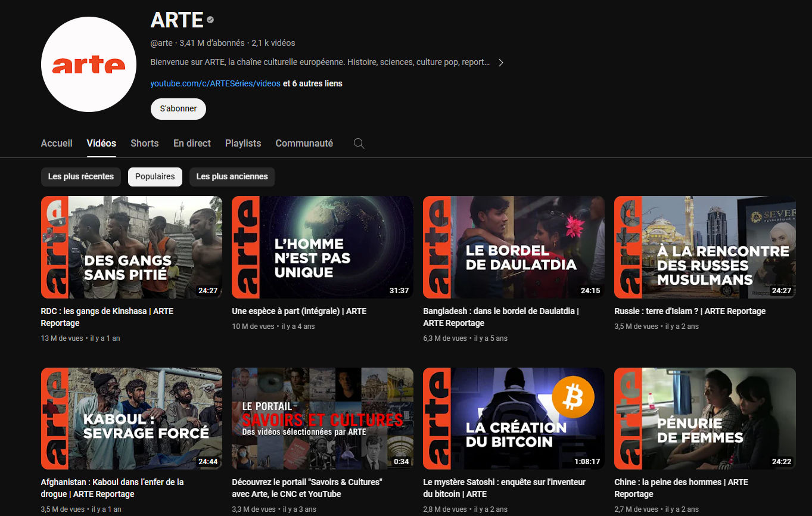Go to the Accueil tab
Image resolution: width=812 pixels, height=516 pixels.
(x=57, y=144)
